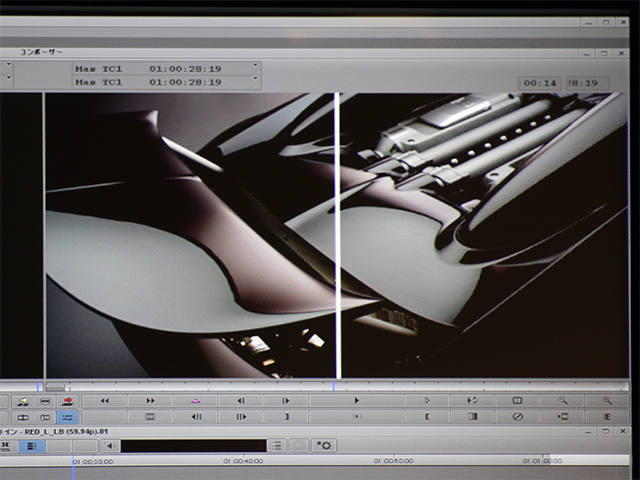
Task: Step forward ten frames
Action: pos(241,417)
